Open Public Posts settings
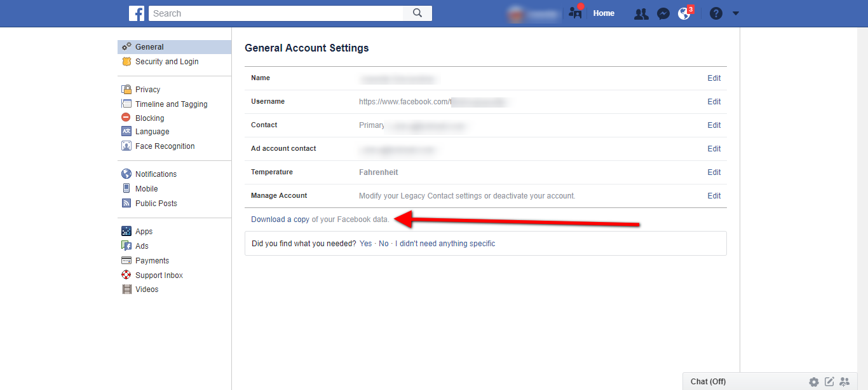 pos(156,204)
